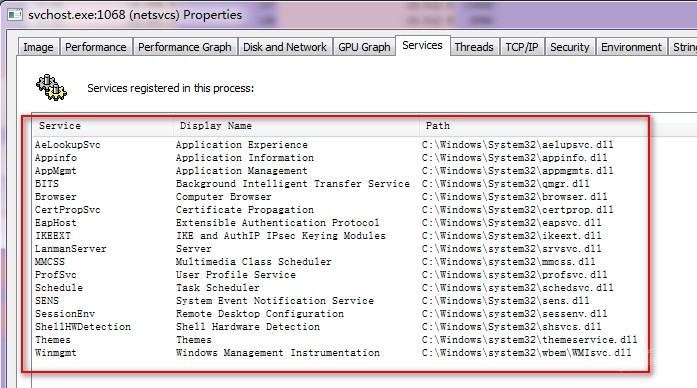Image resolution: width=697 pixels, height=388 pixels.
Task: Open the Performance tab
Action: 96,47
